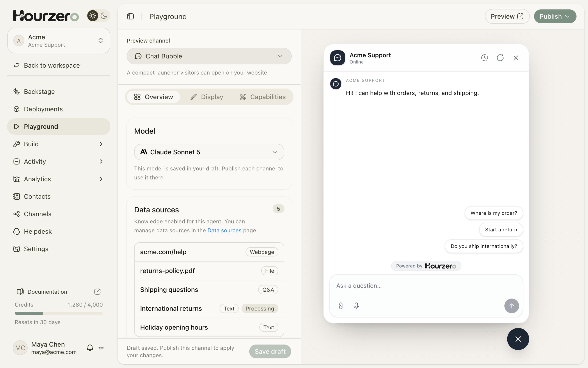Viewport: 588px width, 368px height.
Task: Click Save draft button
Action: (270, 351)
